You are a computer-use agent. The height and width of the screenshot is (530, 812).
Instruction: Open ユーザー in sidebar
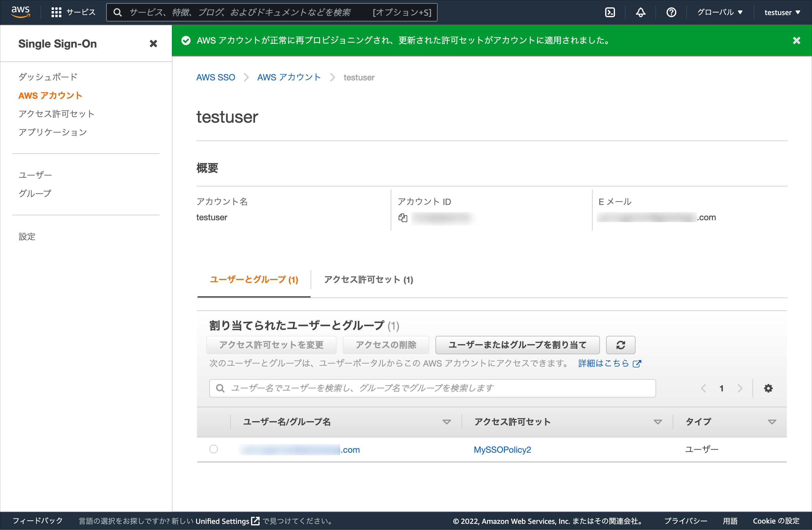35,175
